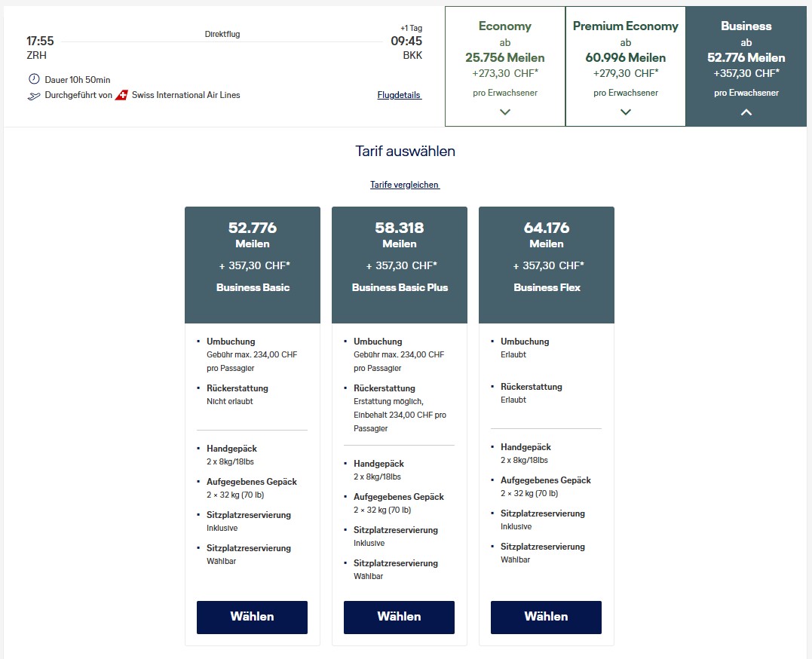The width and height of the screenshot is (812, 659).
Task: Click the Direktflug label
Action: (222, 34)
